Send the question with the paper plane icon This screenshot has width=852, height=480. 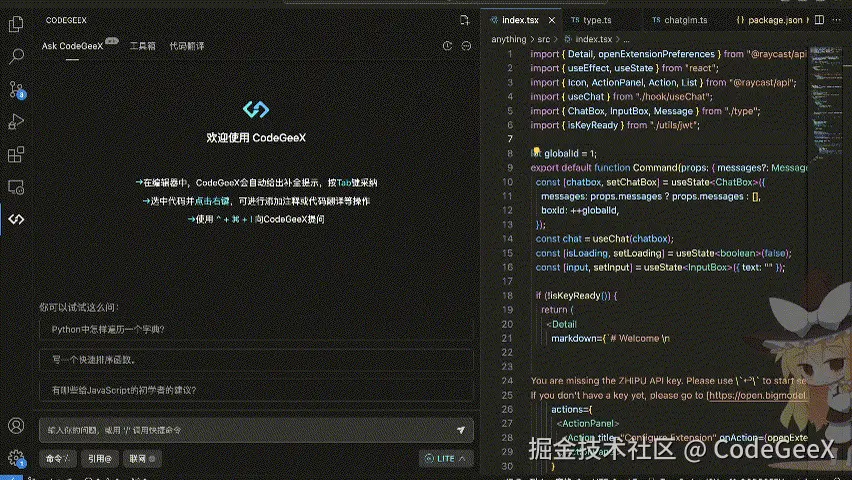(461, 430)
